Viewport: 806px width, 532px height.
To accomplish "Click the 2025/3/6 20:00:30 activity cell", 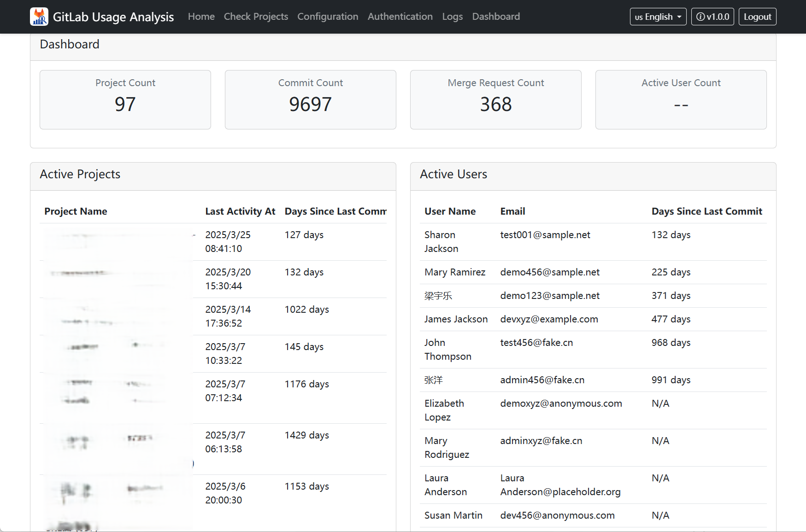I will [225, 493].
